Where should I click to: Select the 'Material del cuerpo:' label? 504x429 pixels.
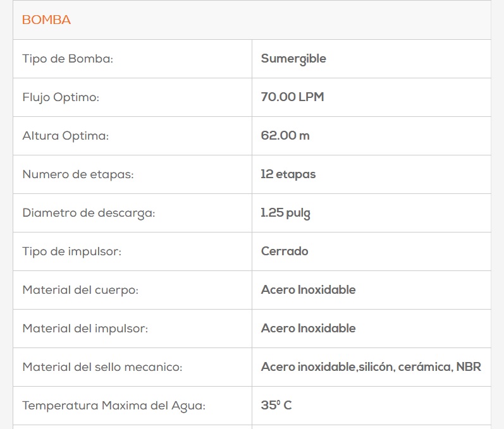(80, 290)
